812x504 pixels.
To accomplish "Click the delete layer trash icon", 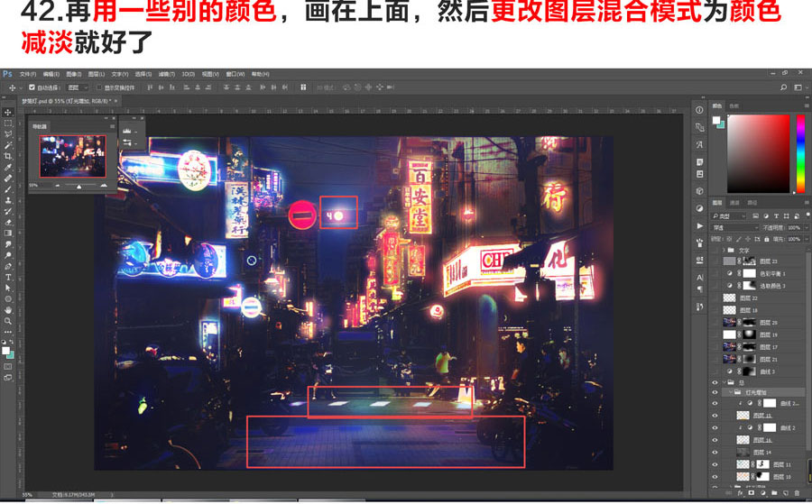I will tap(798, 493).
